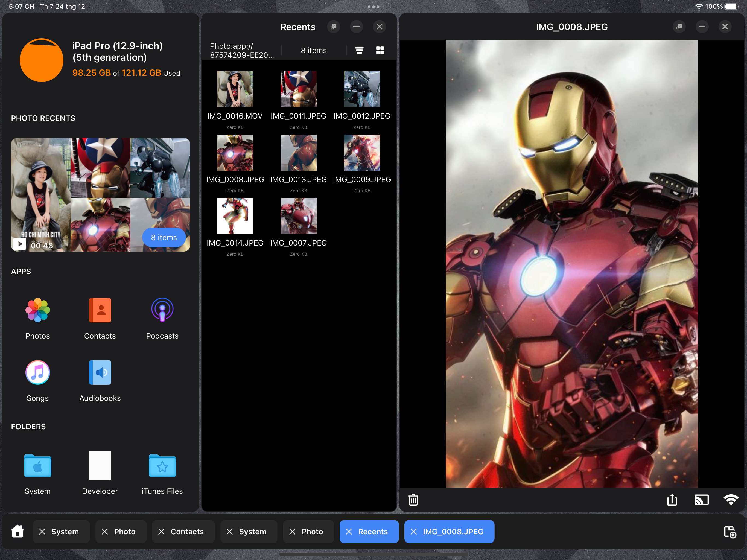The height and width of the screenshot is (560, 747).
Task: Switch to the Recents tab
Action: coord(369,531)
